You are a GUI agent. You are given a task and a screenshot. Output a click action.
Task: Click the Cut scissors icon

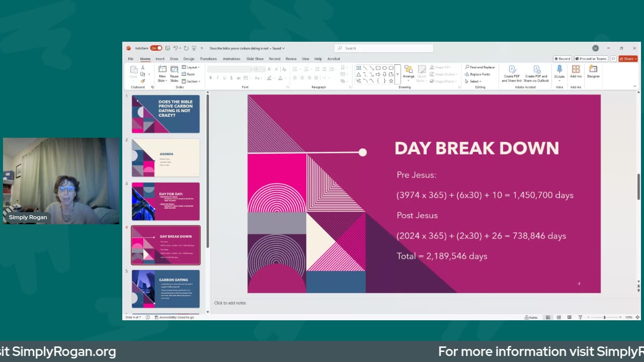point(143,67)
